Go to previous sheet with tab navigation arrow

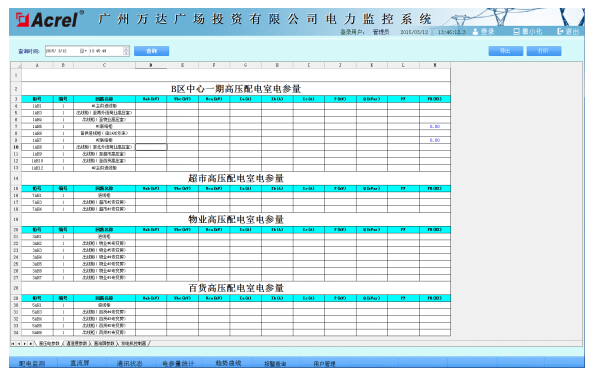(x=19, y=344)
